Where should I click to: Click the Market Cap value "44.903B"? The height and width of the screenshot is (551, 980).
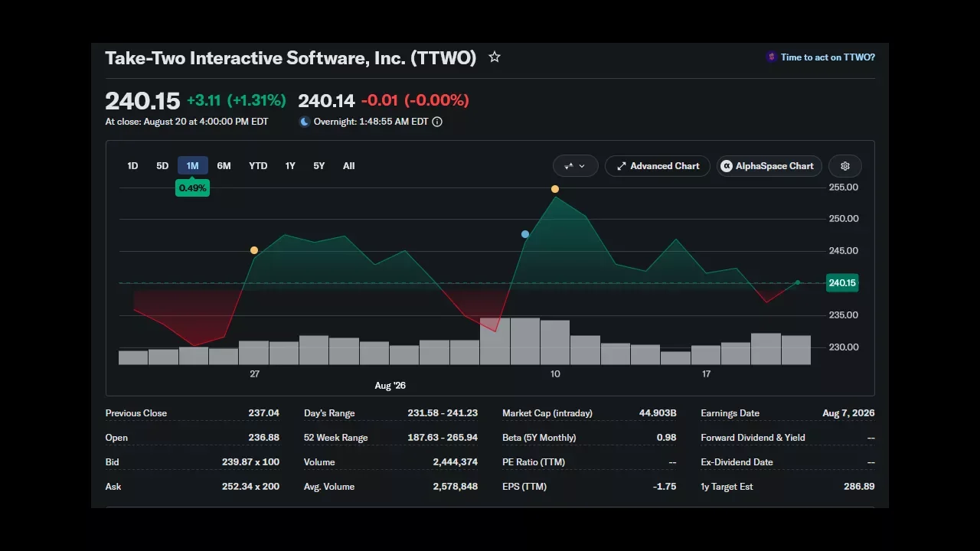(658, 413)
